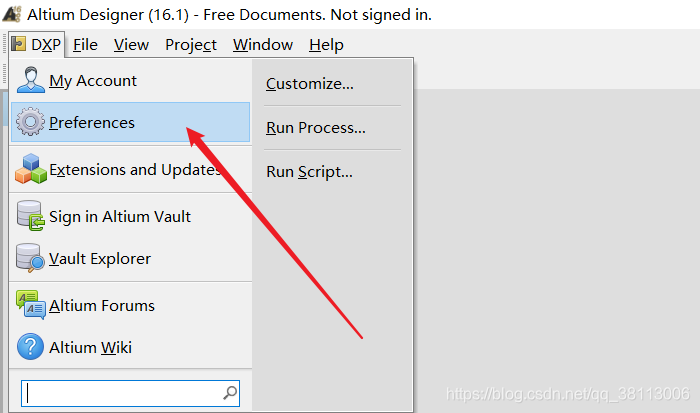Select Customize... from the DXP menu
The width and height of the screenshot is (700, 413).
pyautogui.click(x=309, y=84)
